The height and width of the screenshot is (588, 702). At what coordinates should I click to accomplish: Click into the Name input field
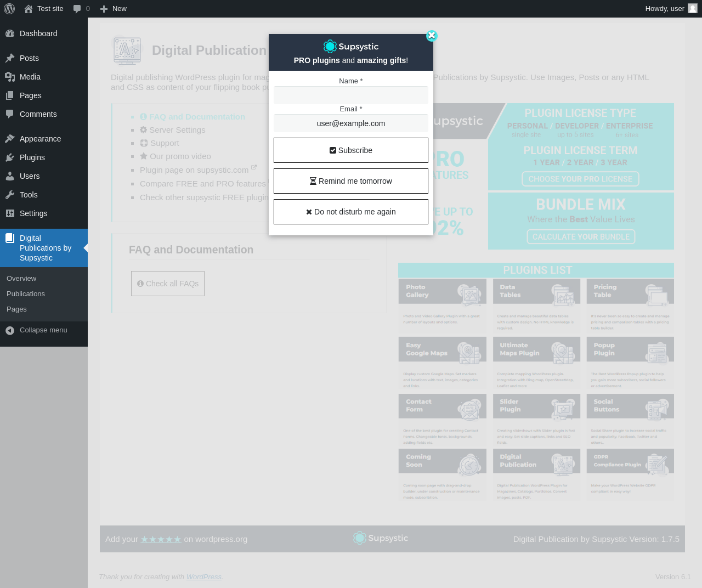(x=351, y=95)
